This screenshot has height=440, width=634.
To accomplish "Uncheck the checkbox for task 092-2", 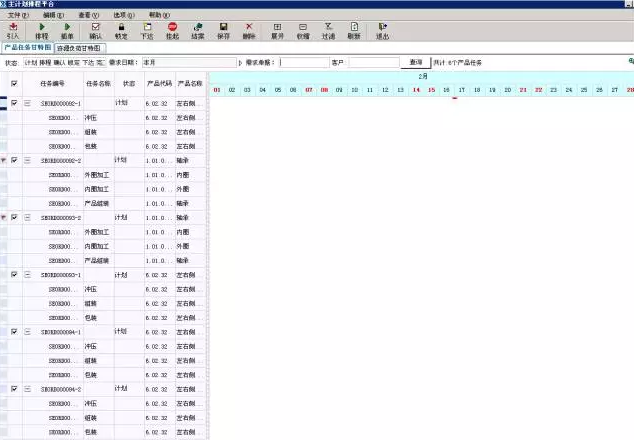I will (x=14, y=160).
